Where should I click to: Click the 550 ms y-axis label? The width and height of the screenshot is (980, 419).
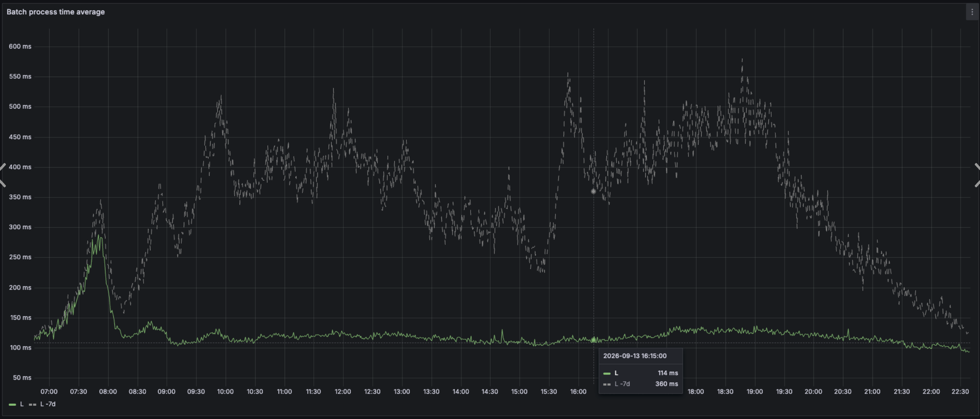[20, 77]
